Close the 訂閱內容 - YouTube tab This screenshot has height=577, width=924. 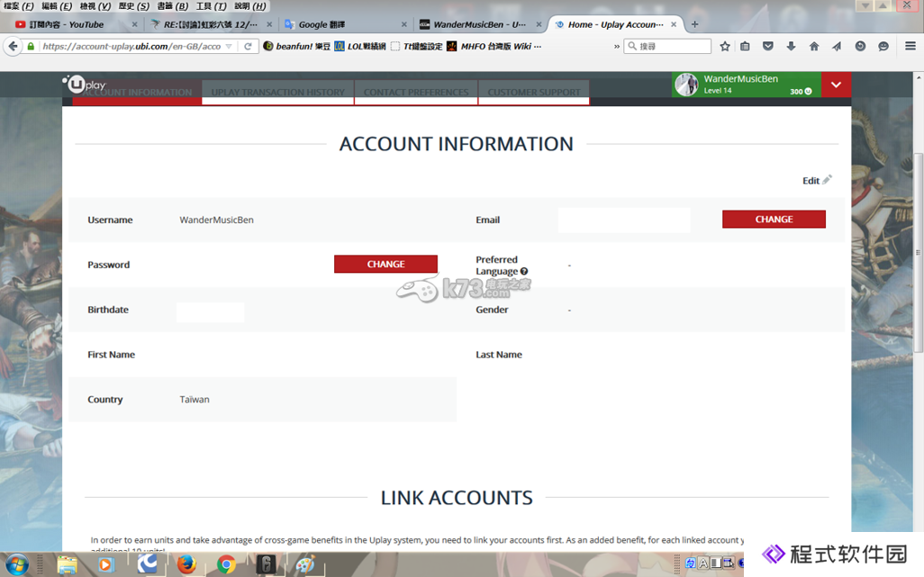(x=134, y=24)
